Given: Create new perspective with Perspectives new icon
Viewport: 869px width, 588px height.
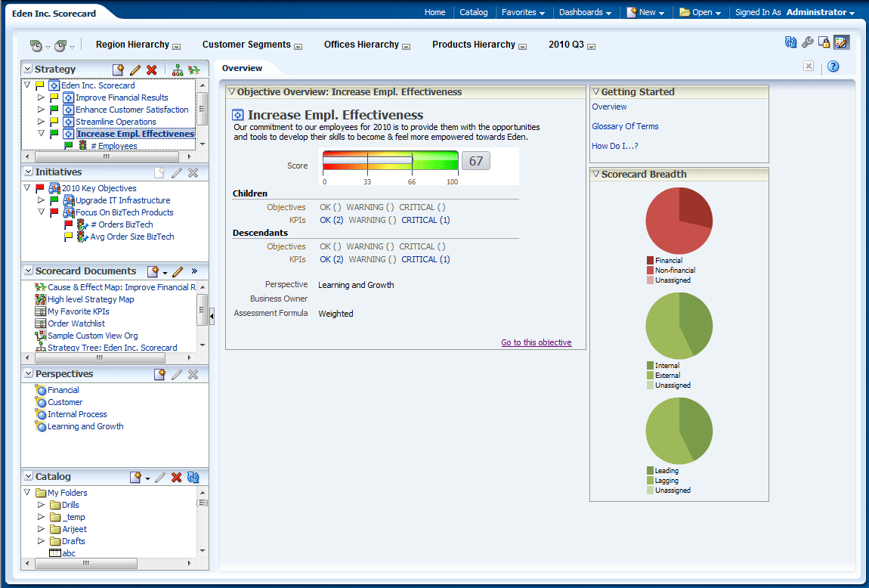Looking at the screenshot, I should tap(159, 374).
